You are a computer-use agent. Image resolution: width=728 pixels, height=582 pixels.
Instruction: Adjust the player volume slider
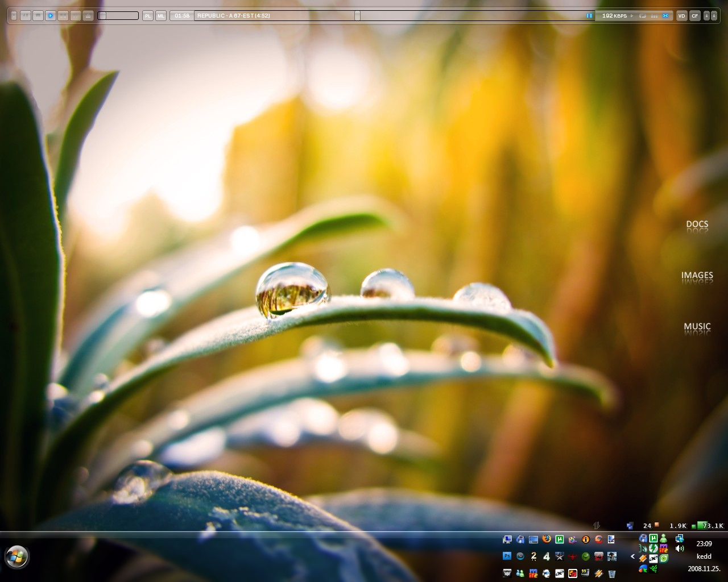point(118,15)
